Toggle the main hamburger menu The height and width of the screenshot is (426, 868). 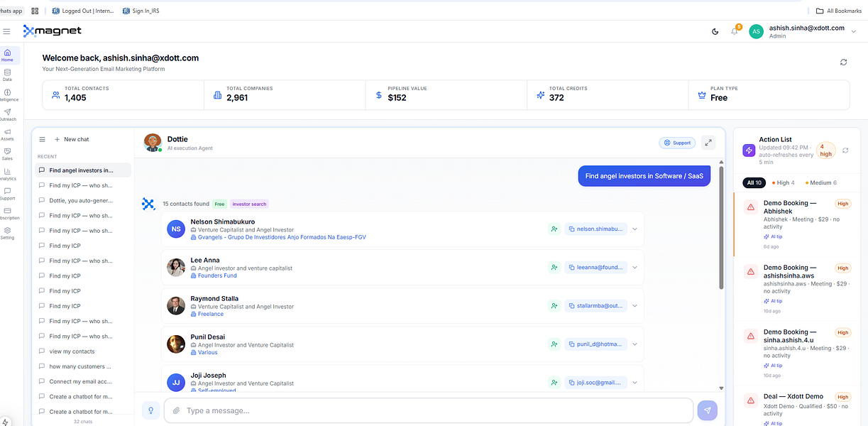7,31
